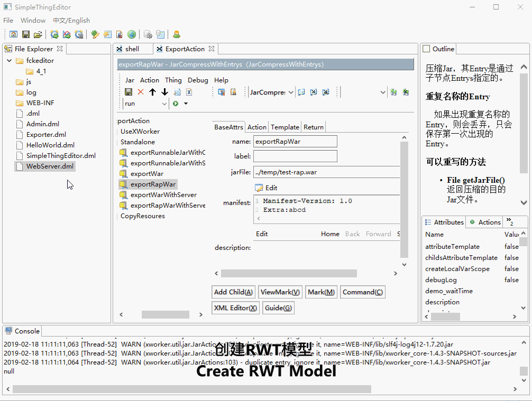Click the empty label input field
532x401 pixels.
[x=295, y=156]
